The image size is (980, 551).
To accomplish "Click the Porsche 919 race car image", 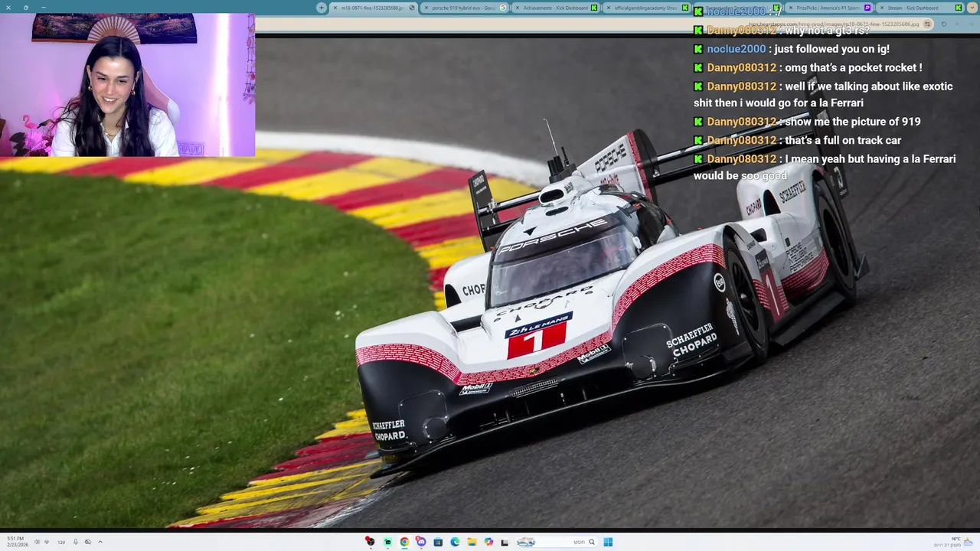I will 612,298.
